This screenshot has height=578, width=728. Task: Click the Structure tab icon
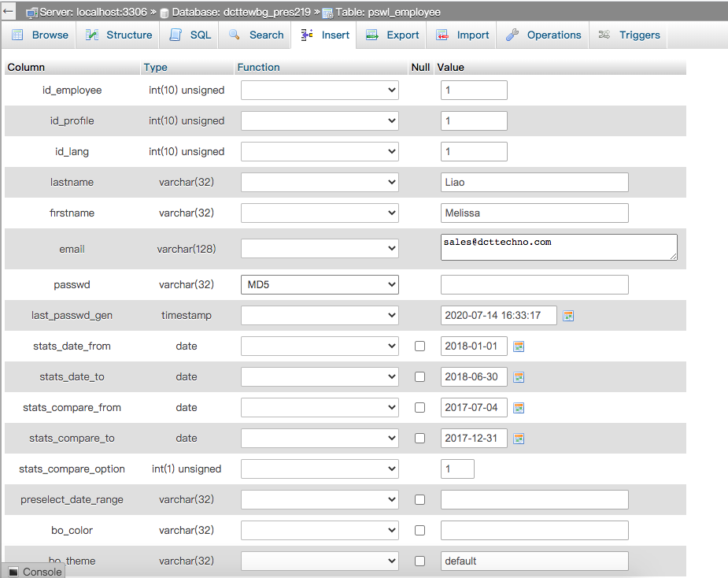click(92, 35)
